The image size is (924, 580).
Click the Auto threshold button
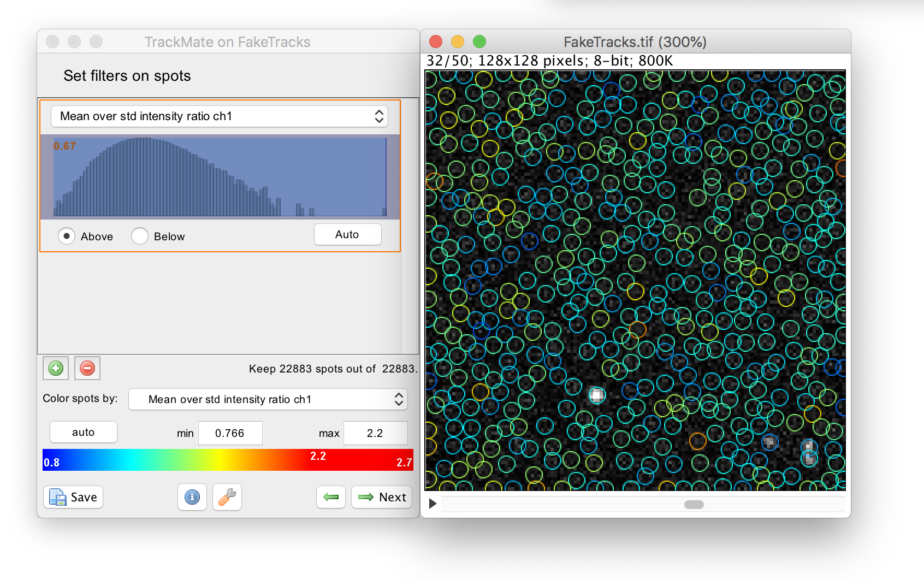[x=347, y=234]
